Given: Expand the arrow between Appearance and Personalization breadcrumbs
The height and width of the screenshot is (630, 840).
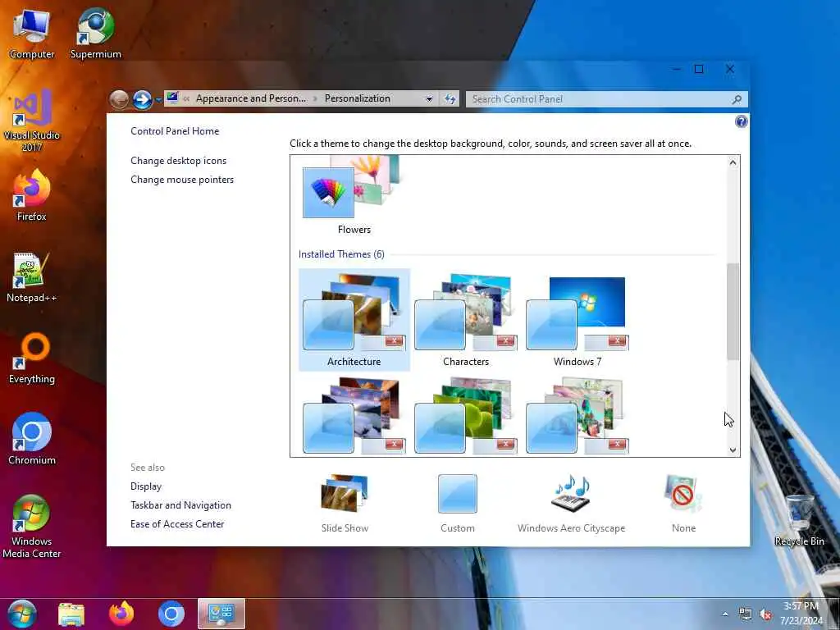Looking at the screenshot, I should click(x=315, y=98).
